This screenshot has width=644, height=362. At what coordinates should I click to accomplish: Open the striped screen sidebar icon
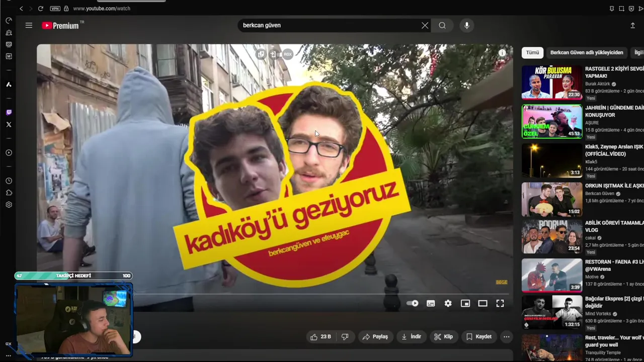9,44
